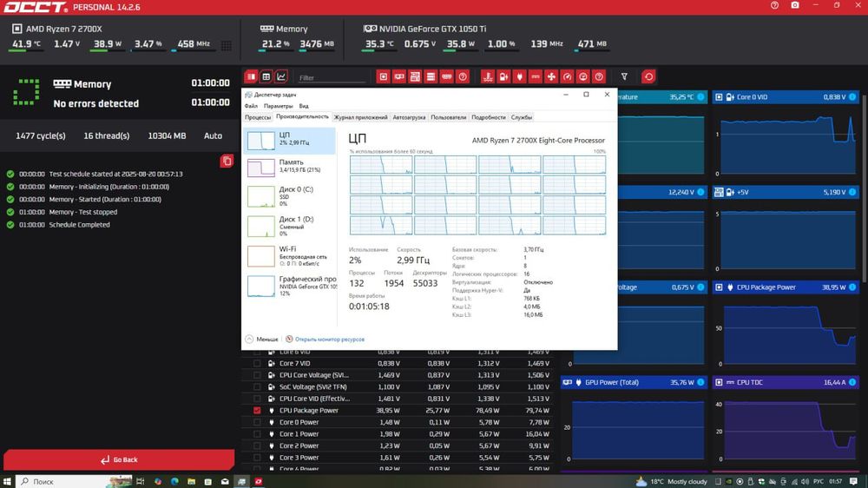Take OCCT screenshot with camera icon
This screenshot has height=488, width=868.
795,5
